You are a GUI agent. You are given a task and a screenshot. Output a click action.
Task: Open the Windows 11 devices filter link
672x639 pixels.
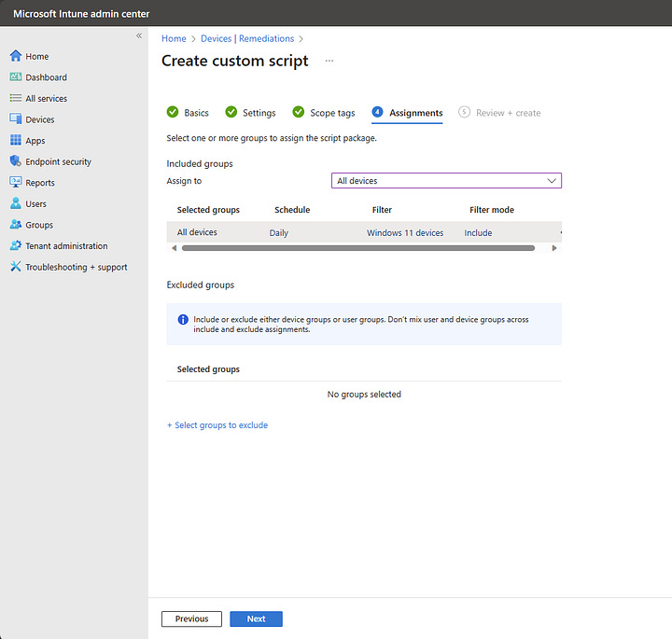[405, 233]
